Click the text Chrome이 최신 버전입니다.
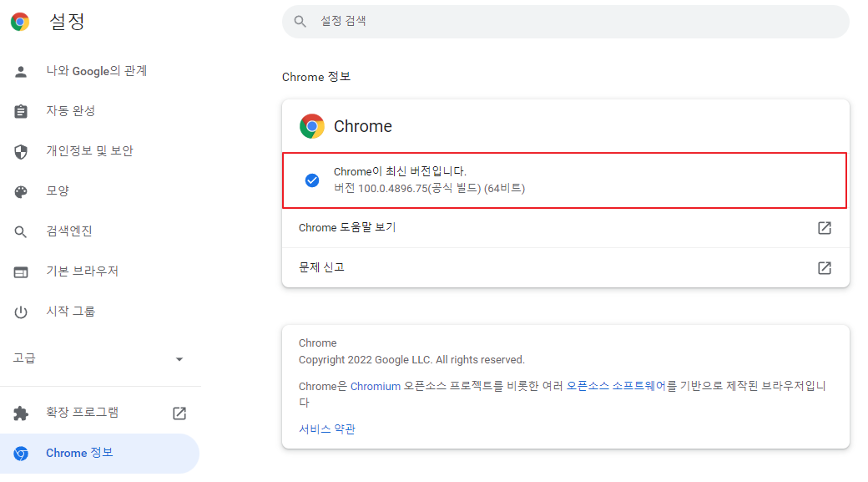This screenshot has width=868, height=482. pos(400,172)
